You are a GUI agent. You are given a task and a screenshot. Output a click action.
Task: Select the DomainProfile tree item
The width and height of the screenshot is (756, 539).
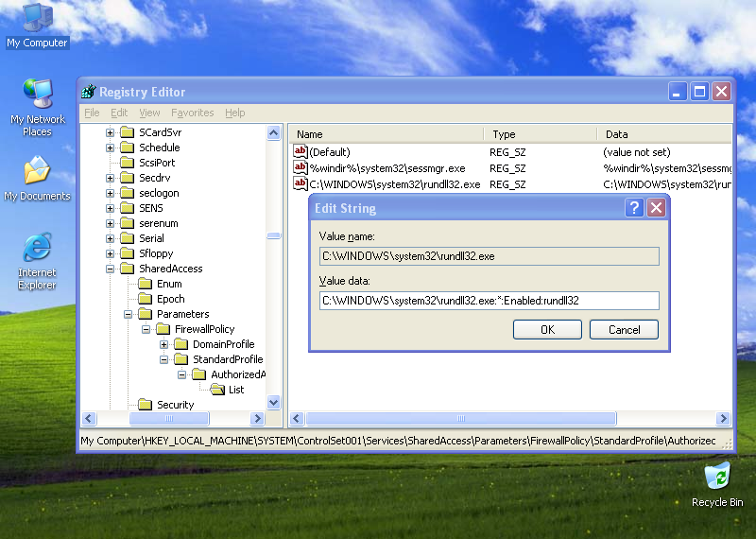pyautogui.click(x=223, y=344)
